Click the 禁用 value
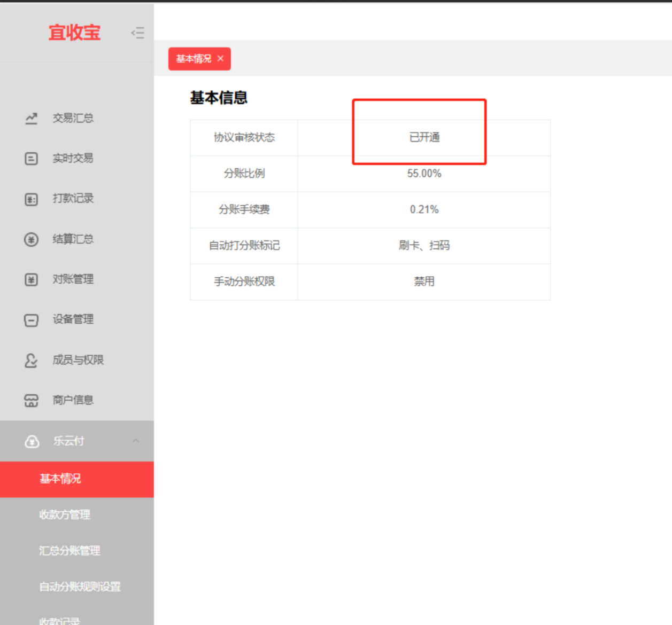The height and width of the screenshot is (625, 672). click(424, 282)
